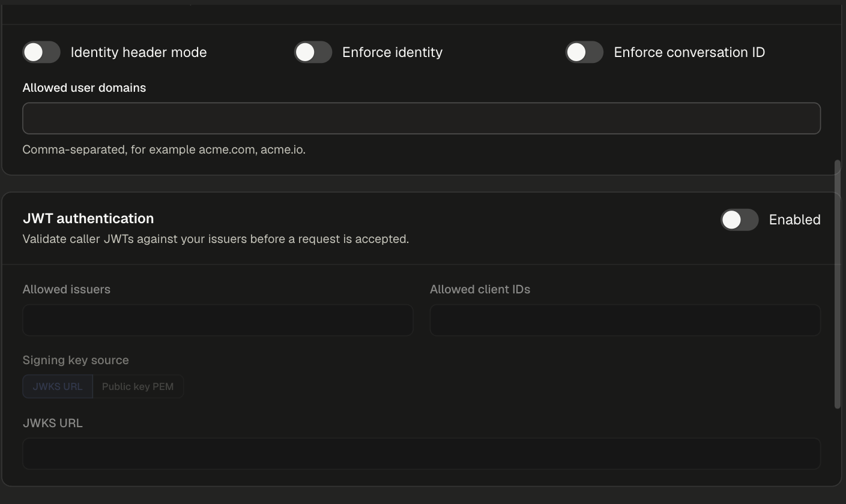This screenshot has width=846, height=504.
Task: Click the Enabled label text
Action: 794,220
